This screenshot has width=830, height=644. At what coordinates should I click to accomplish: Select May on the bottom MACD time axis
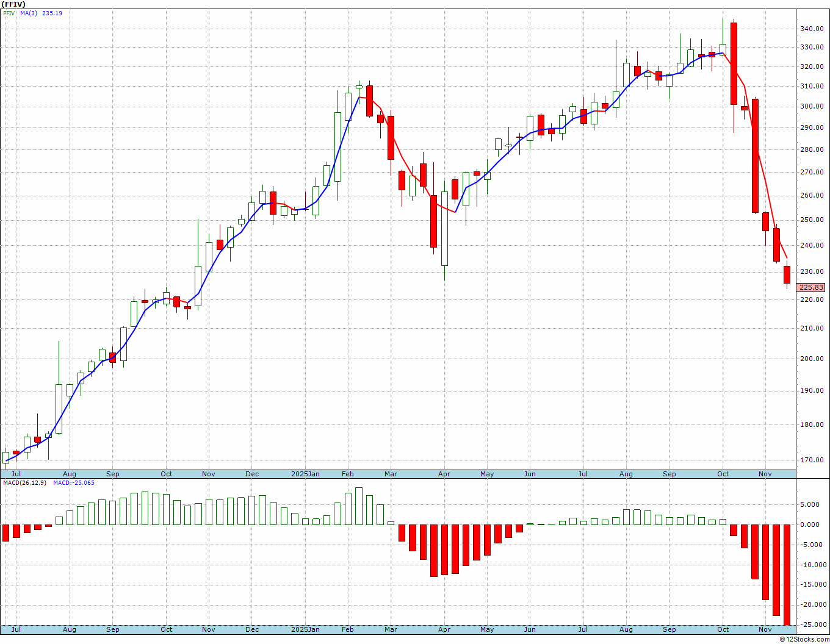pos(487,629)
